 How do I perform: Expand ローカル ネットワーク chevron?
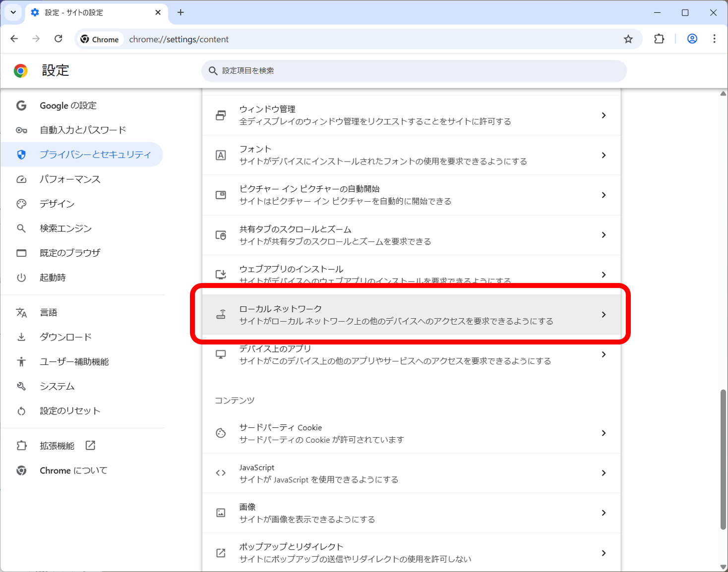pos(604,315)
